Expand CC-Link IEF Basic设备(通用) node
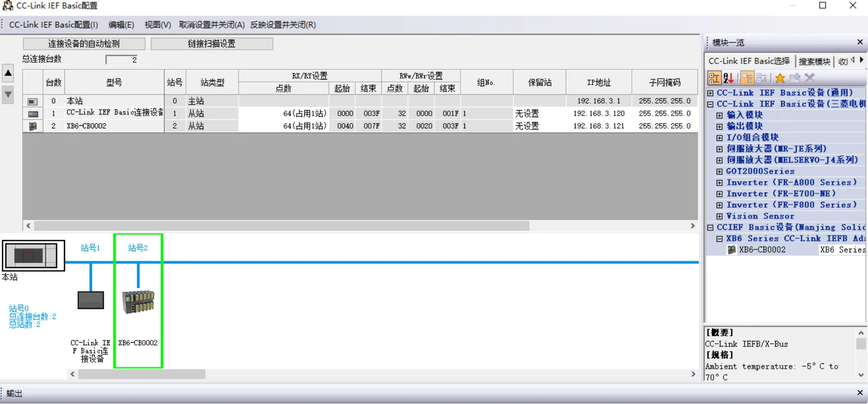This screenshot has width=868, height=404. pyautogui.click(x=710, y=93)
